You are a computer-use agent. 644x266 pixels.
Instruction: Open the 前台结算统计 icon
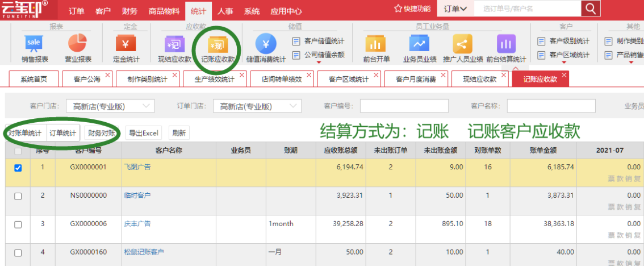click(x=506, y=43)
